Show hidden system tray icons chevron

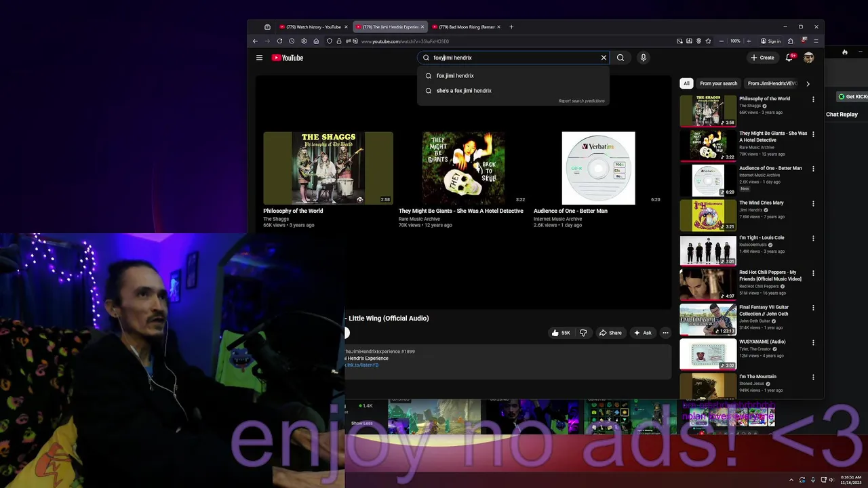coord(791,480)
